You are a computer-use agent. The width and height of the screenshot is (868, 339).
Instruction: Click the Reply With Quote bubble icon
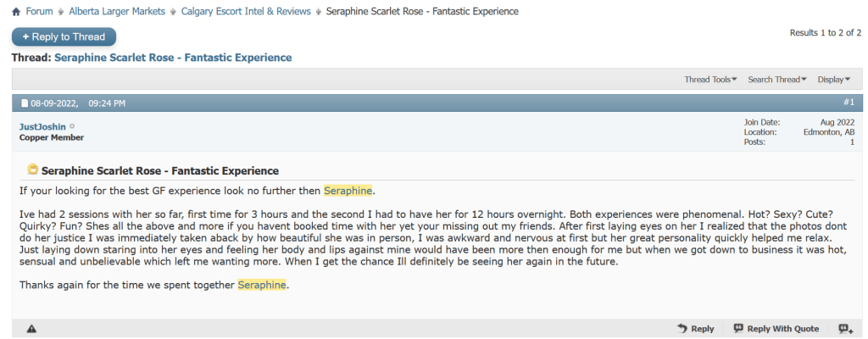point(738,329)
